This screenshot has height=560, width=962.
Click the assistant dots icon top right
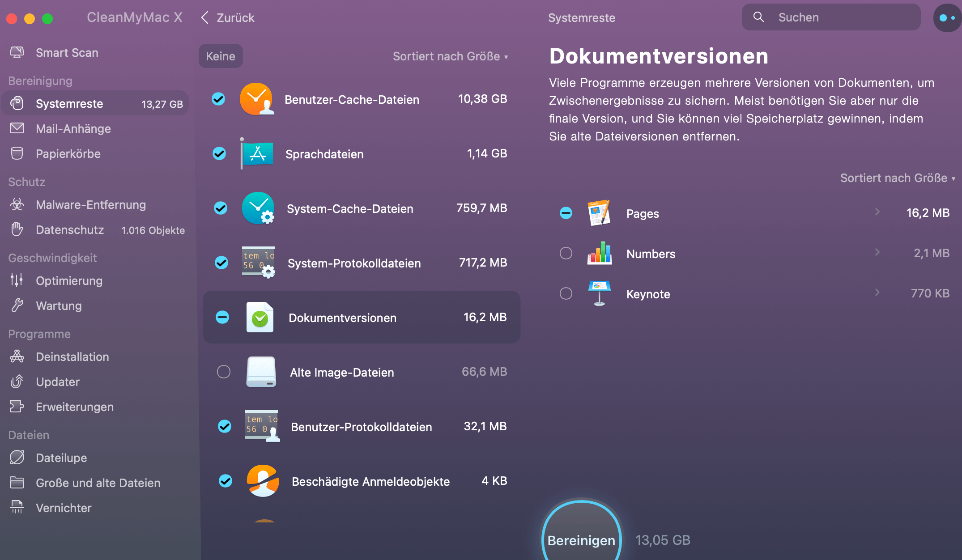click(947, 18)
